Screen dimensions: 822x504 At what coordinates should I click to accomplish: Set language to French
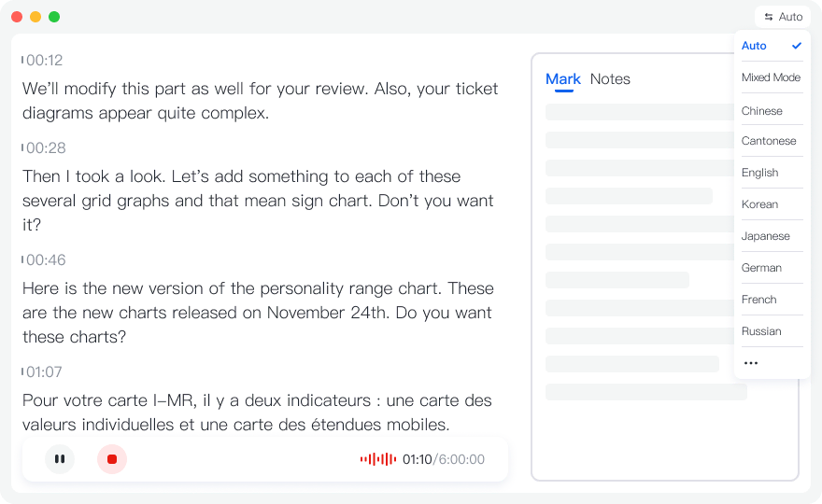(x=759, y=300)
